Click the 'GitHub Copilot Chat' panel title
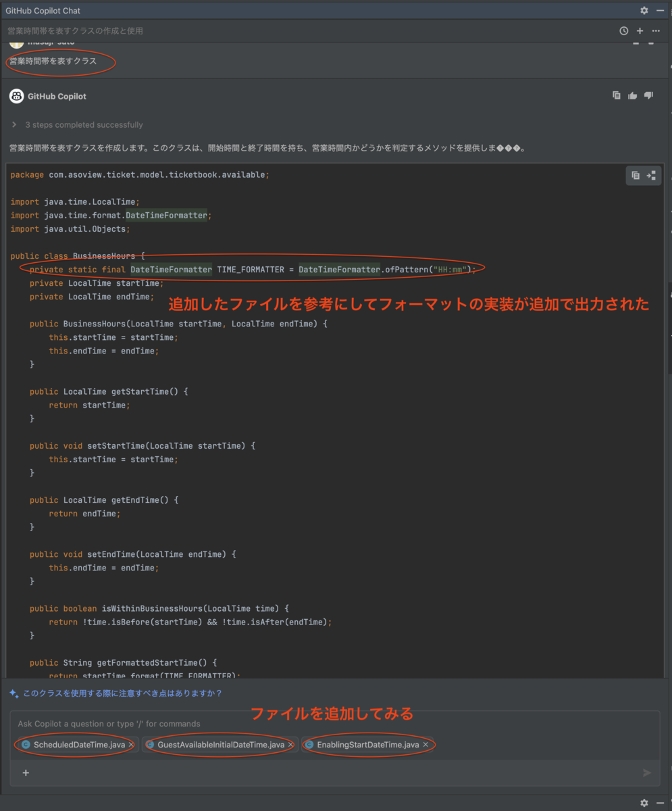This screenshot has width=672, height=811. click(43, 11)
